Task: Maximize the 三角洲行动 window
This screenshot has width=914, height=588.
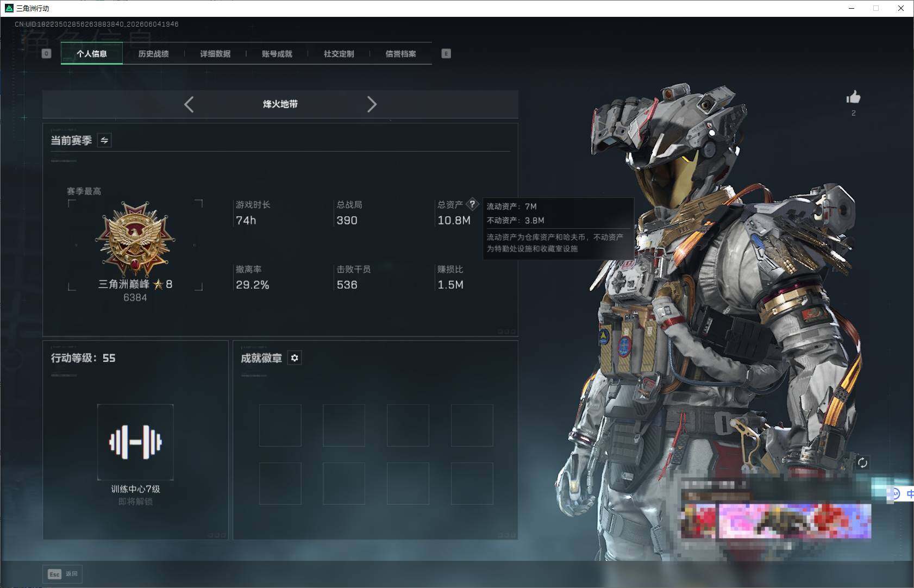Action: (876, 8)
